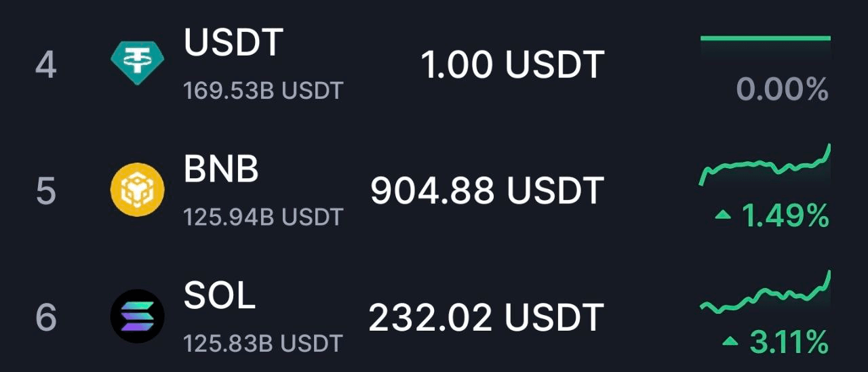This screenshot has height=372, width=868.
Task: Tap the 3.11% change value
Action: (789, 342)
